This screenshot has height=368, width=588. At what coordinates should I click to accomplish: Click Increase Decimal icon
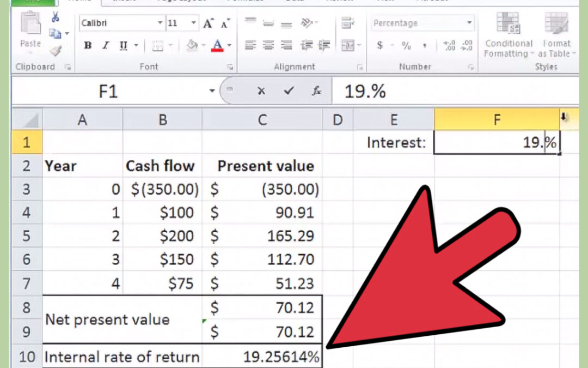[449, 45]
